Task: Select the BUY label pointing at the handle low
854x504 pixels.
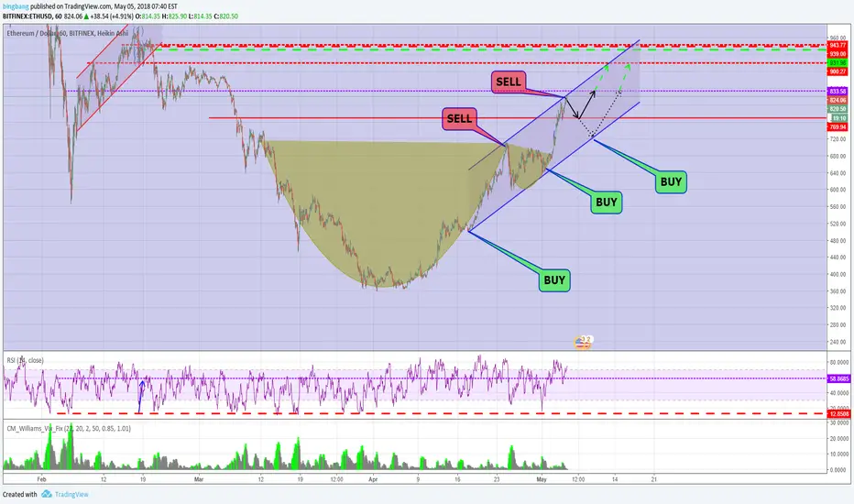Action: pyautogui.click(x=607, y=203)
